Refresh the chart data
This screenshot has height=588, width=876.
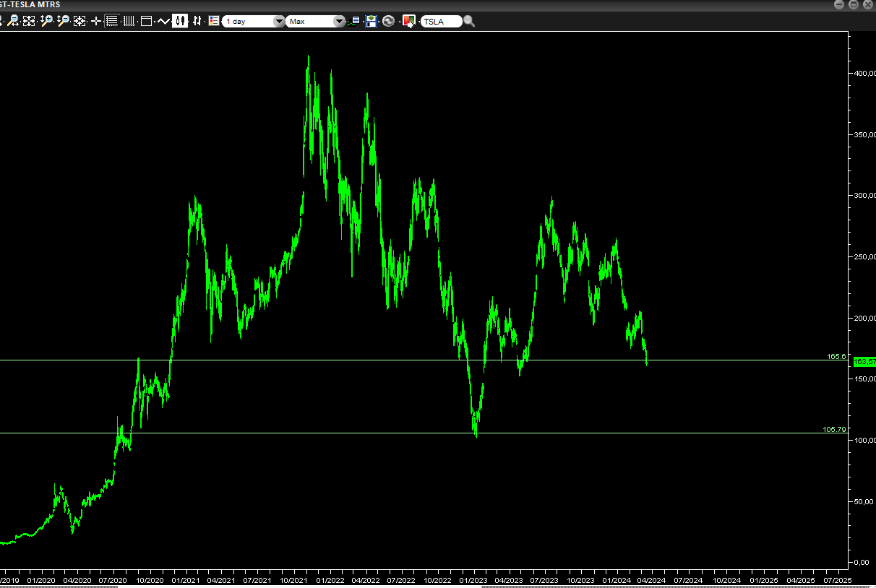click(389, 21)
